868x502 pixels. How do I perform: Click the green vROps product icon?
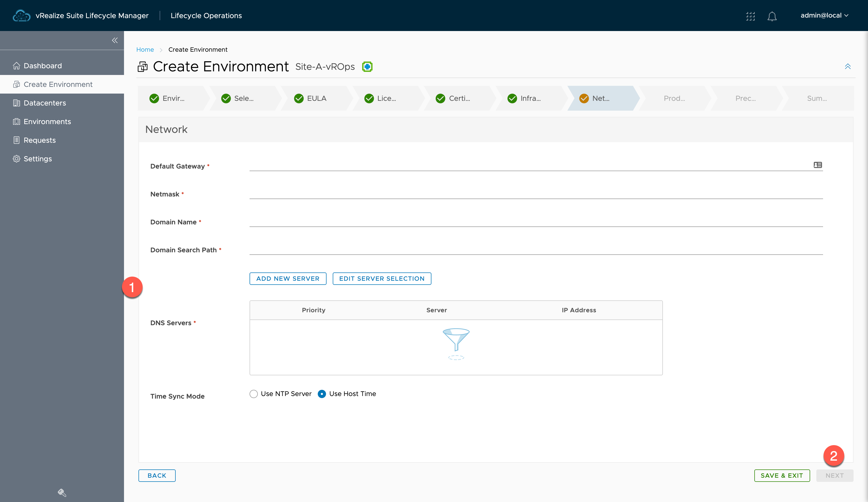click(367, 66)
